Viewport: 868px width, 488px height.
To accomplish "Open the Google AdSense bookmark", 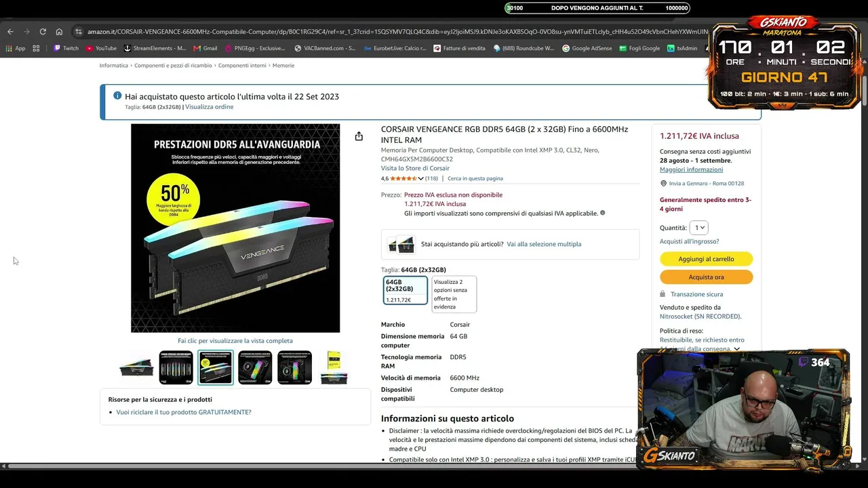I will point(587,48).
